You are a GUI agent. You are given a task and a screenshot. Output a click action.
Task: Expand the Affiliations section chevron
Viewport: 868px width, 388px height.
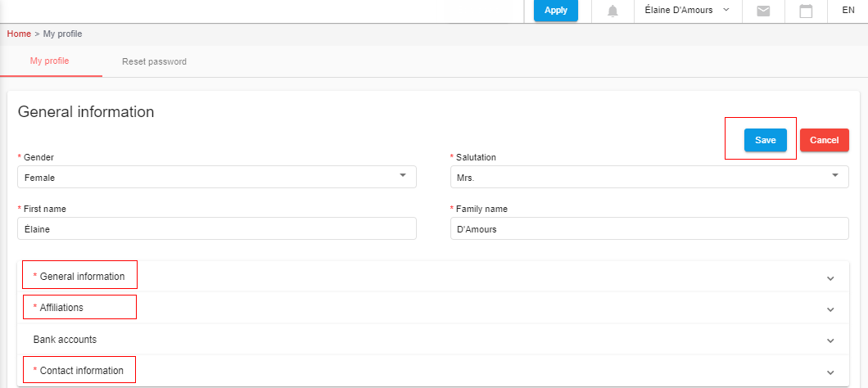(x=830, y=309)
